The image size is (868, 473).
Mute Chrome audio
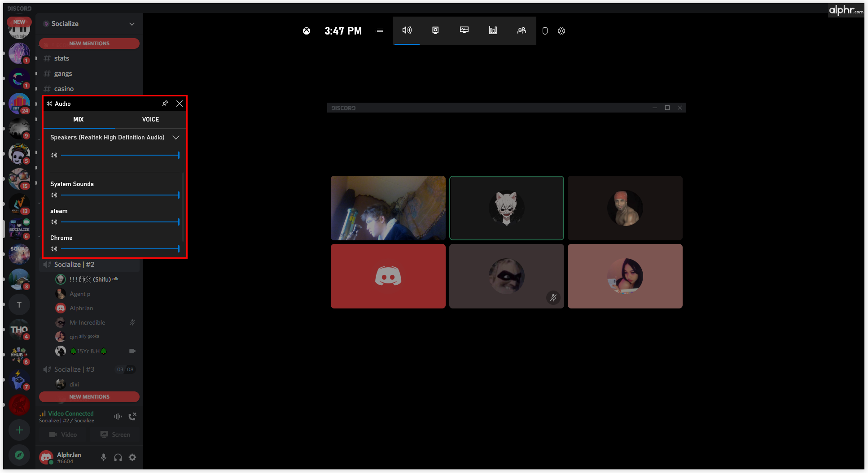[54, 249]
